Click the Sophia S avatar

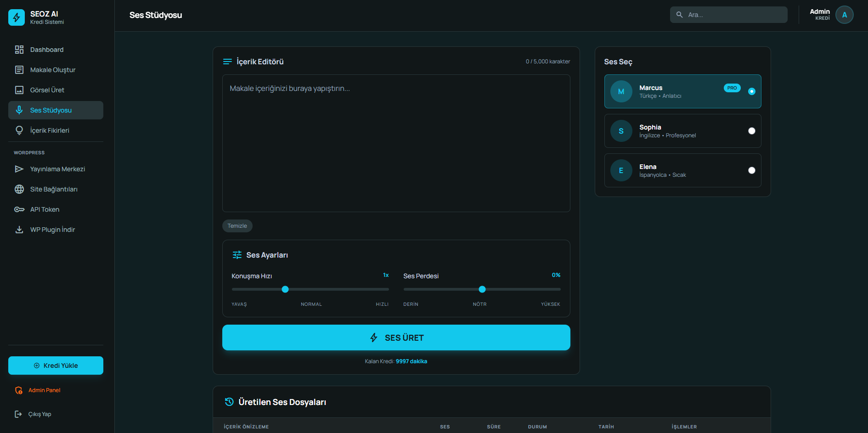621,131
